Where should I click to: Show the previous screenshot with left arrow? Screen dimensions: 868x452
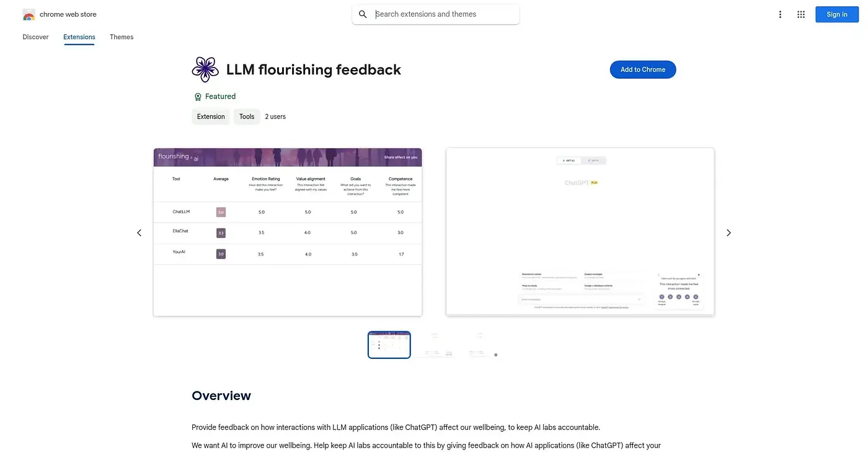[x=139, y=233]
